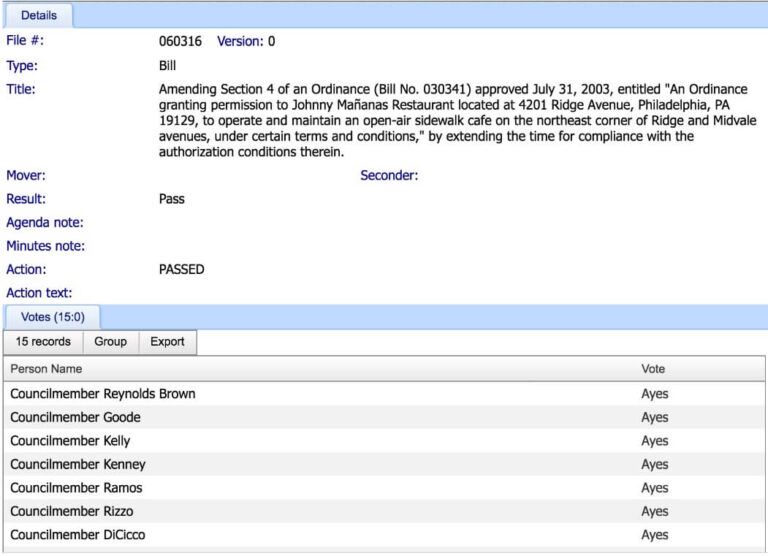
Task: Sort by Vote column header
Action: click(653, 369)
